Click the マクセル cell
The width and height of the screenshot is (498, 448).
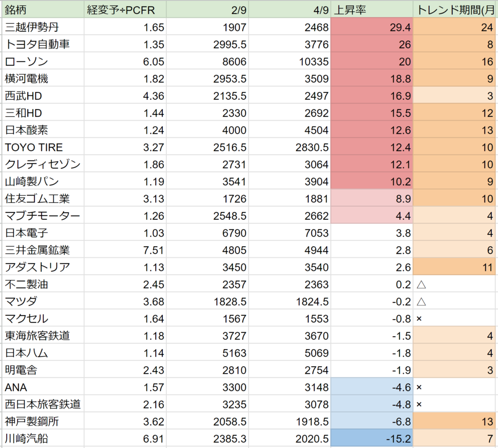click(43, 319)
